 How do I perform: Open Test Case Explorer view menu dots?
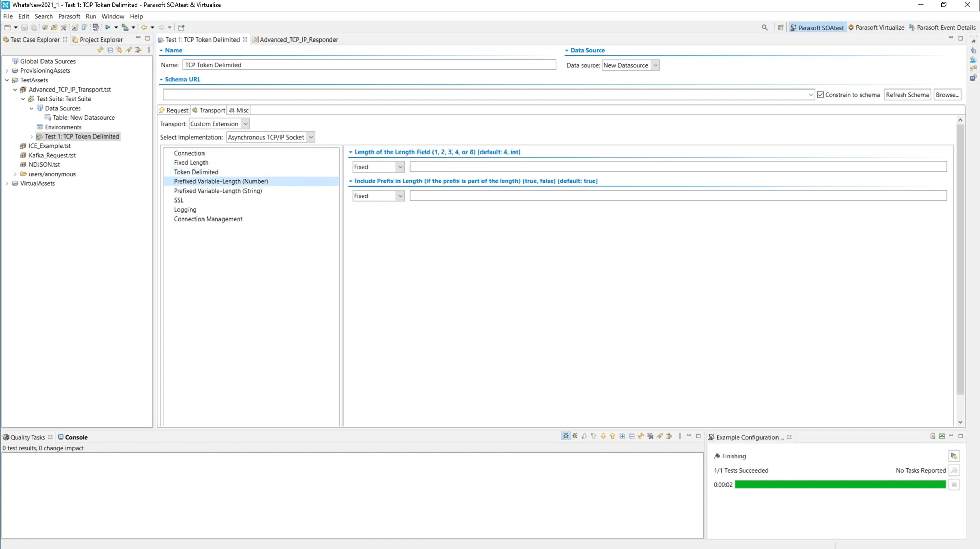(x=149, y=50)
